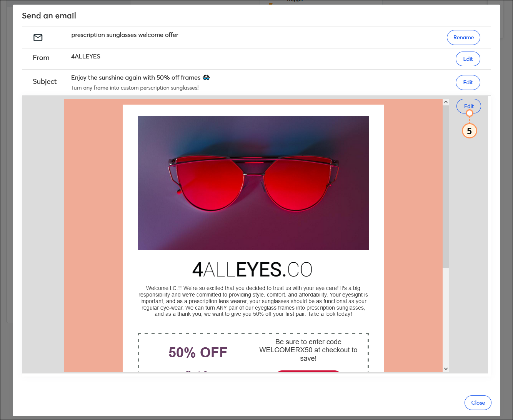
Task: Click the 'Send an email' dialog title
Action: coord(49,16)
